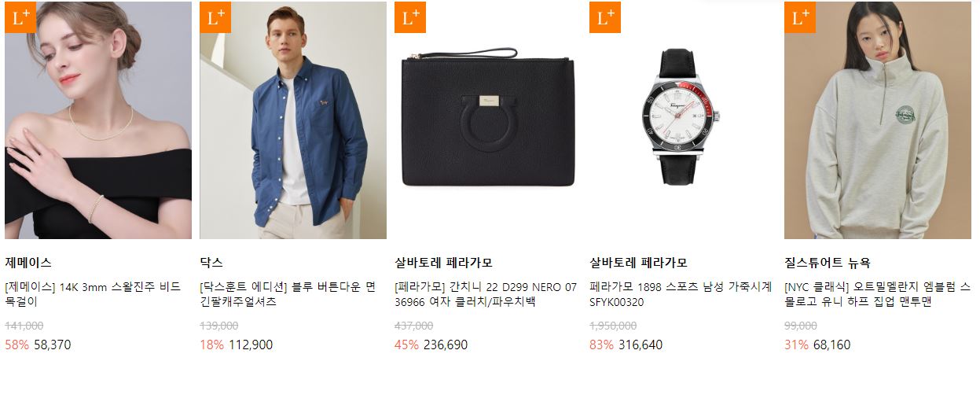Click the L+ badge on necklace photo
Viewport: 980px width, 409px height.
20,17
